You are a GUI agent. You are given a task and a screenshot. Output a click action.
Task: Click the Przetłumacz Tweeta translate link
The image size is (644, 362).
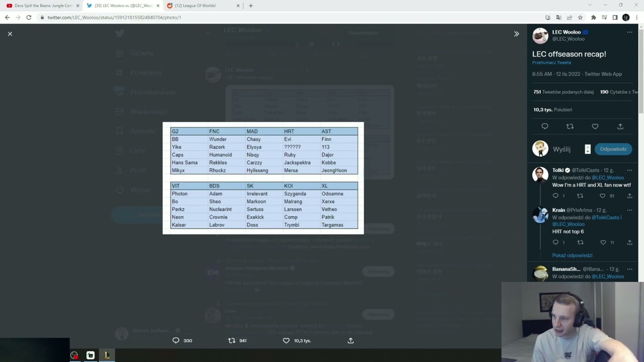(x=551, y=63)
